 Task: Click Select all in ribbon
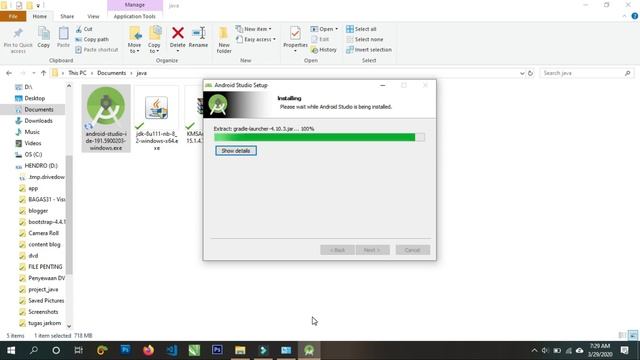coord(361,29)
